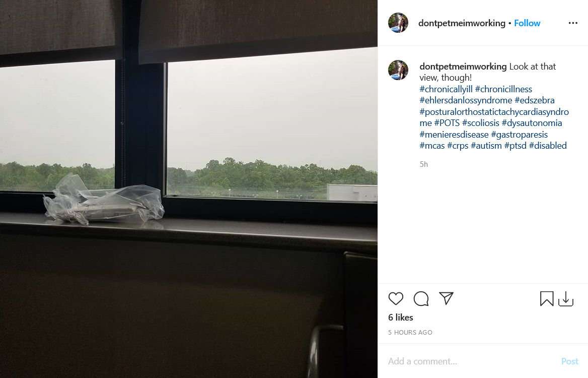Click the window view photo

click(189, 189)
